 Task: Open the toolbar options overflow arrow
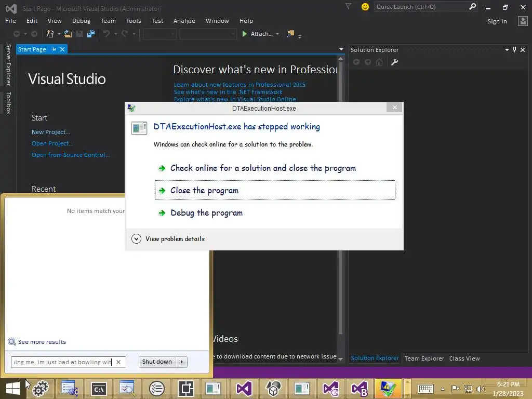coord(300,36)
